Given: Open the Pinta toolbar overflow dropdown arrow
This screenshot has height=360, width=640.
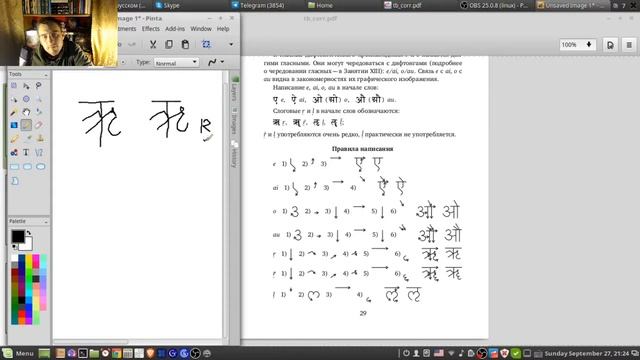Looking at the screenshot, I should click(x=231, y=44).
